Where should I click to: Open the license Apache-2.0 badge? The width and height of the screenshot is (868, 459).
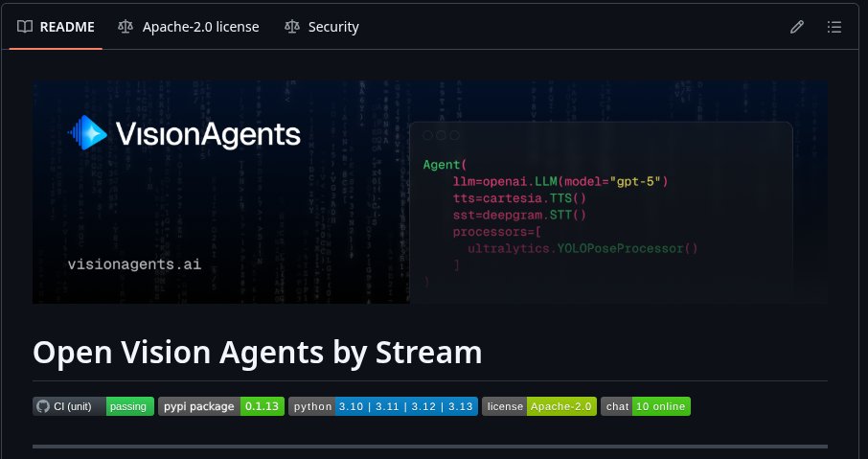coord(539,406)
